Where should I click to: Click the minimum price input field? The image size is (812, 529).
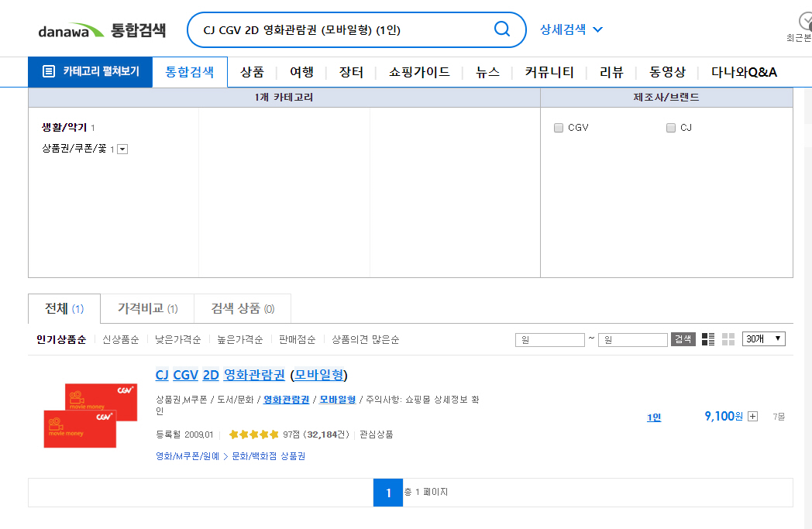550,339
